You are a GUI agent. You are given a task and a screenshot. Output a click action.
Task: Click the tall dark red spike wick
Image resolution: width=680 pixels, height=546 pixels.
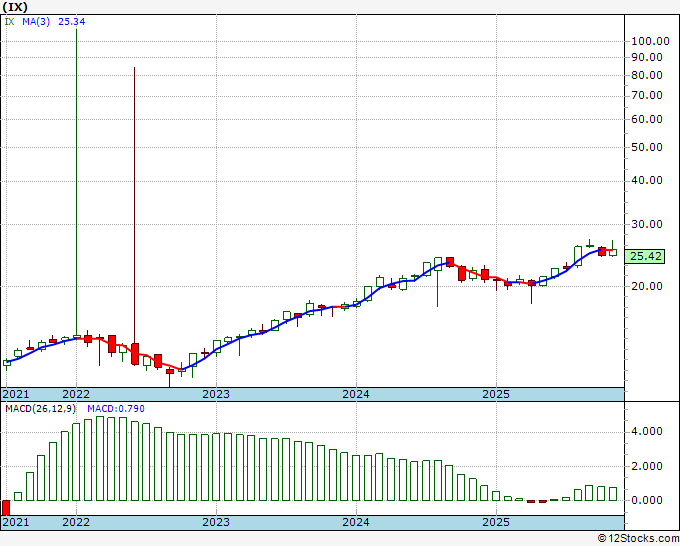134,200
